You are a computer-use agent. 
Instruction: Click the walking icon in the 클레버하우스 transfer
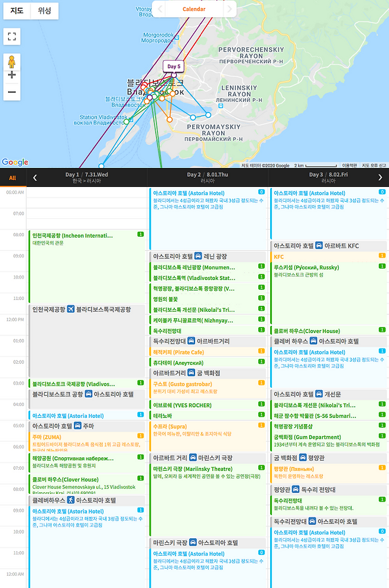click(70, 500)
